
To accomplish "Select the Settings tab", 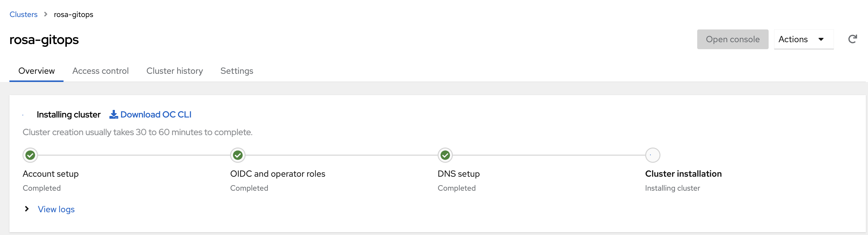I will [236, 71].
